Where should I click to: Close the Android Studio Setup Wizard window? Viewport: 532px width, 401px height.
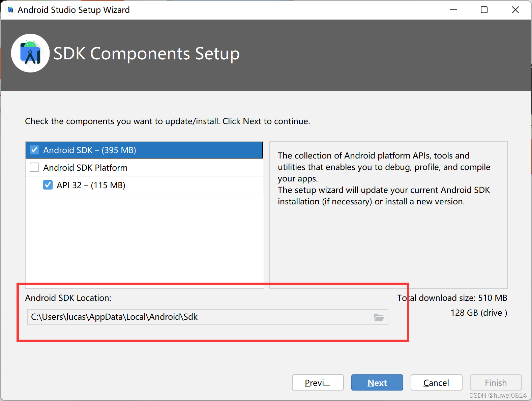pos(515,10)
